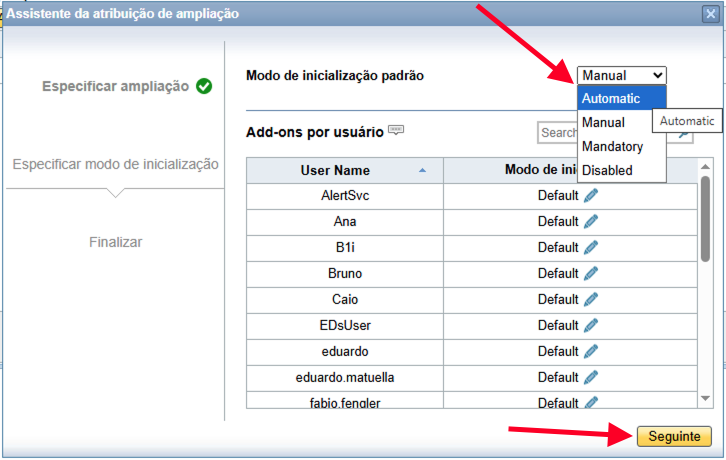Click the Seguinte button
726x460 pixels.
click(x=673, y=437)
